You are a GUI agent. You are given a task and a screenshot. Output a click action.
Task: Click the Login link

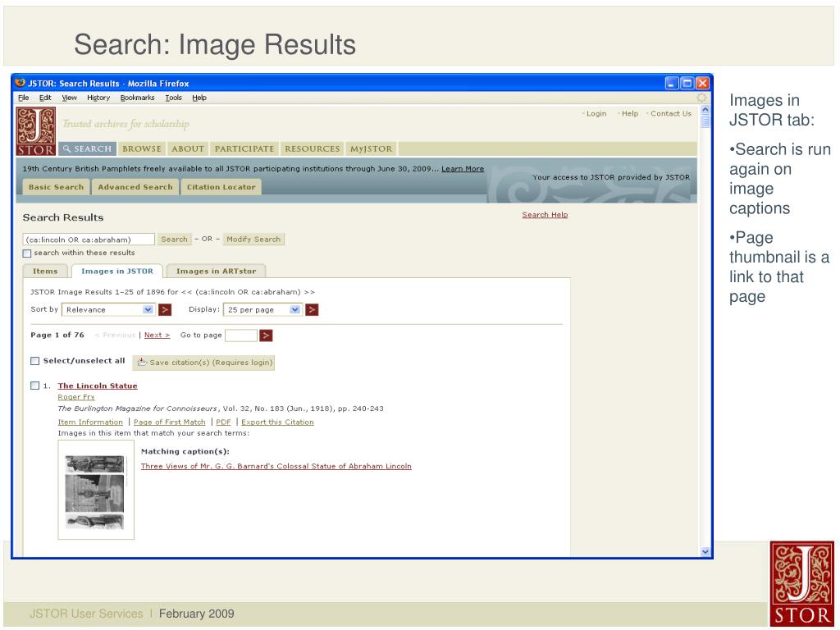596,113
